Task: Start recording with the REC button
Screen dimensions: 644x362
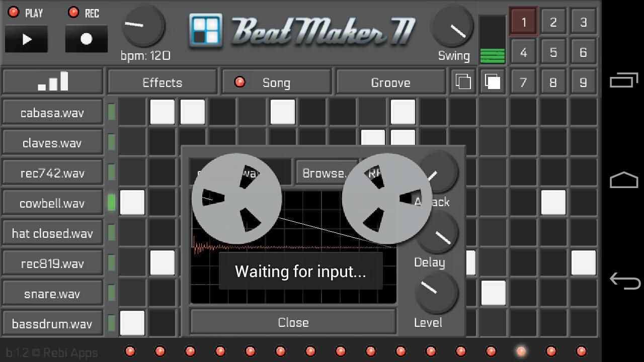Action: [x=86, y=39]
